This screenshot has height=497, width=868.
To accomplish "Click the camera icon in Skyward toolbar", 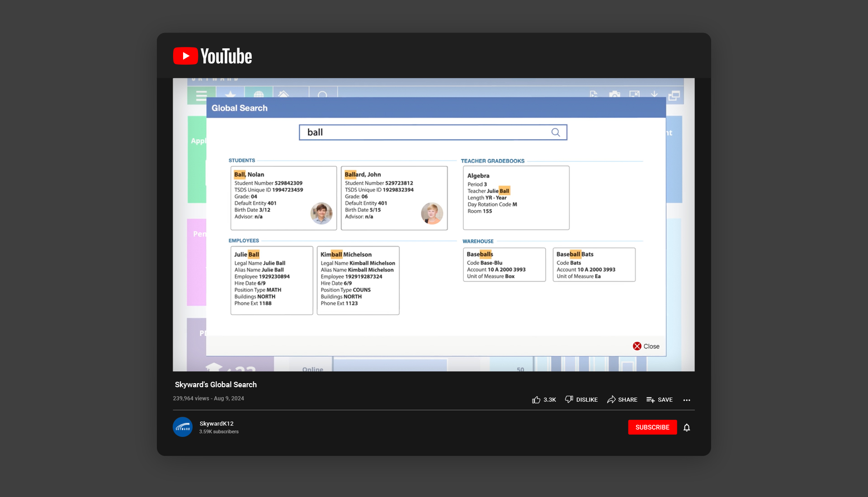I will [x=614, y=94].
